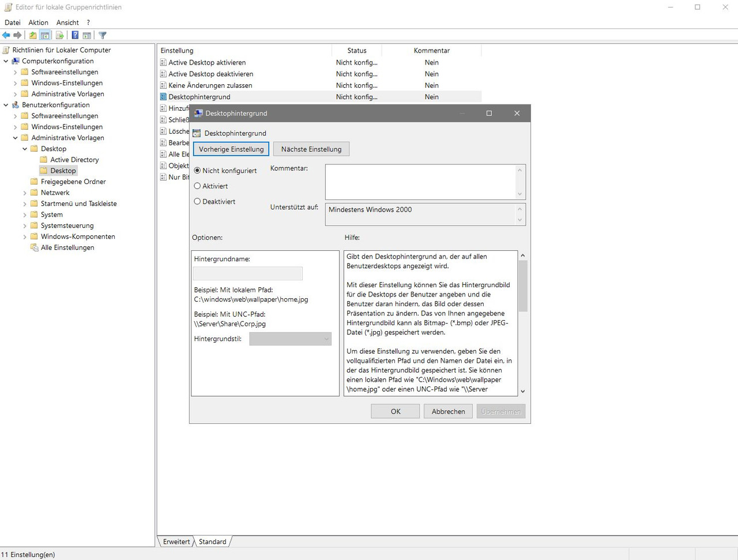Click the folder up-one-level toolbar icon
This screenshot has height=560, width=738.
tap(33, 35)
